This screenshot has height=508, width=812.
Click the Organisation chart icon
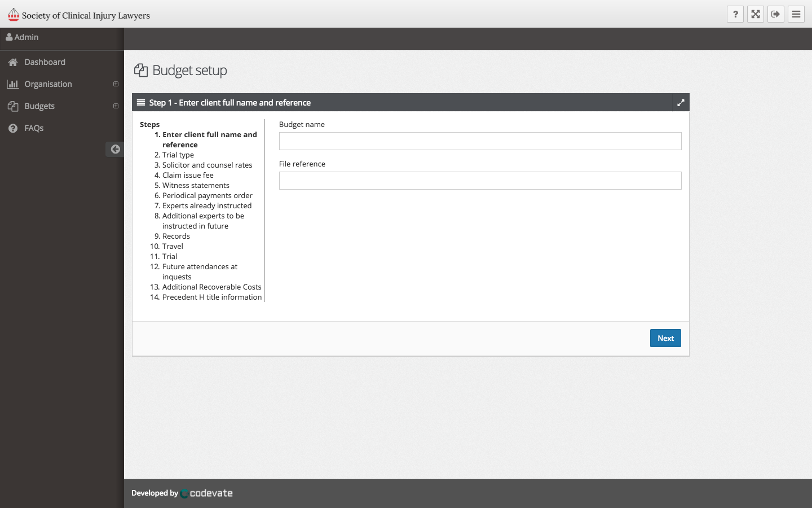click(12, 84)
